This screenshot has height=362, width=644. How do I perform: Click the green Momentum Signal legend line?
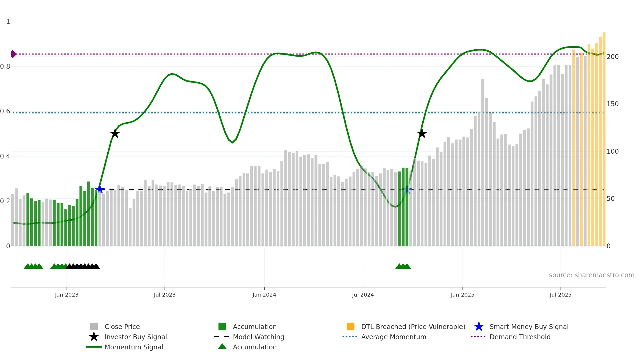(94, 347)
